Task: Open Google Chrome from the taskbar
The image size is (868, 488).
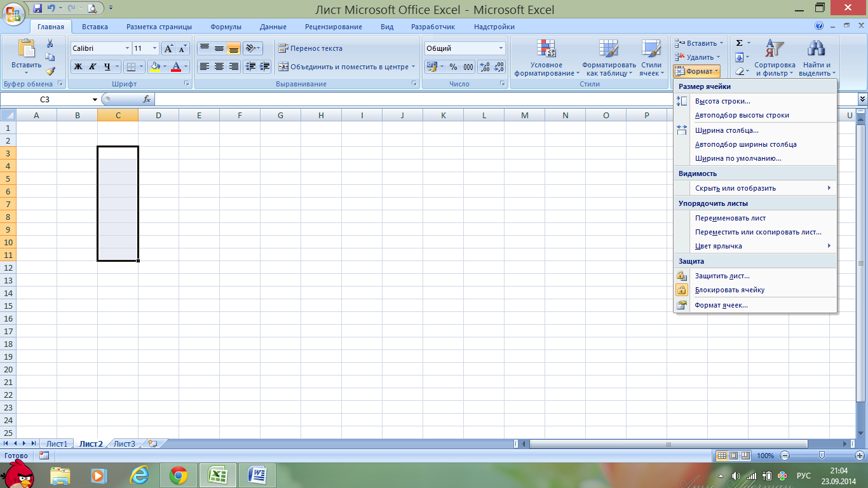Action: click(178, 475)
